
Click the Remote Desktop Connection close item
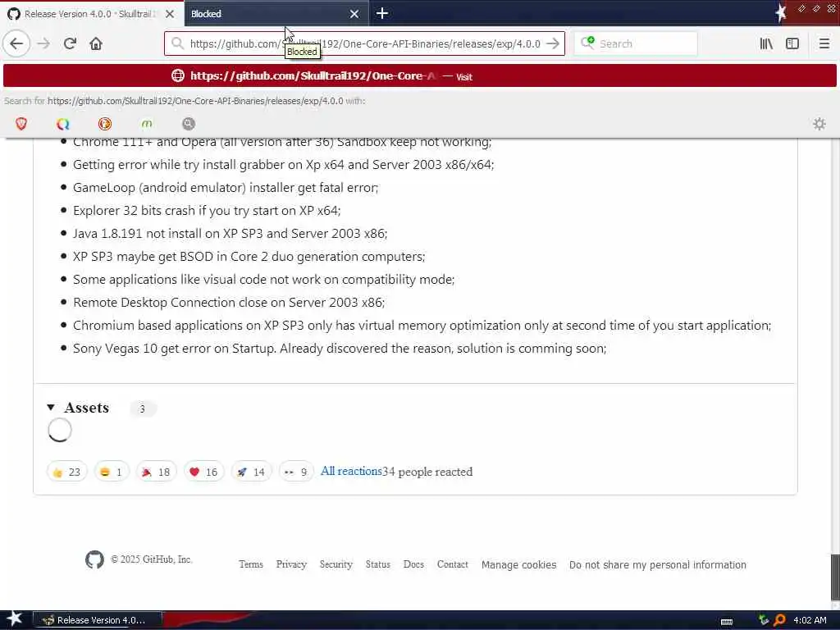(229, 303)
